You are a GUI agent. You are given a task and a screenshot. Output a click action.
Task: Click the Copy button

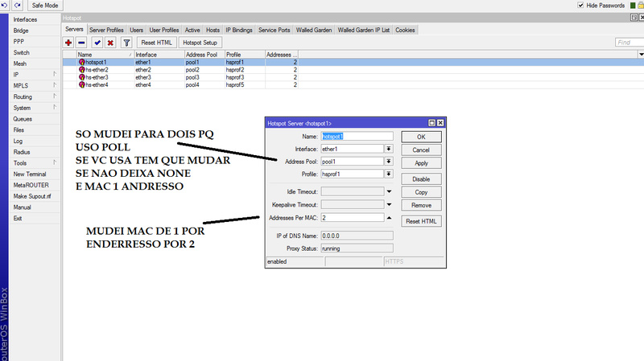421,192
